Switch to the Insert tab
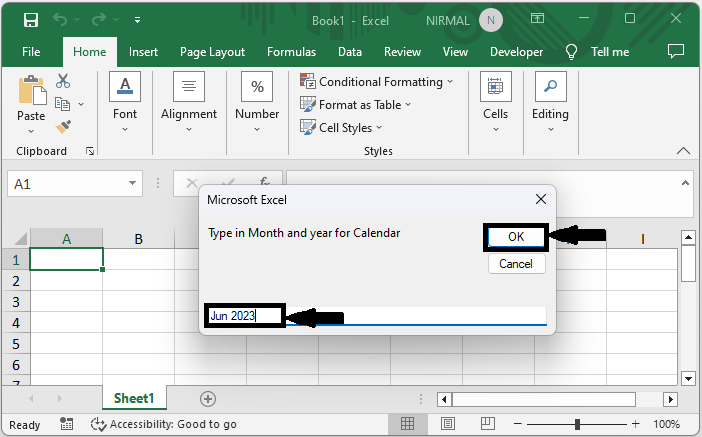 coord(143,52)
